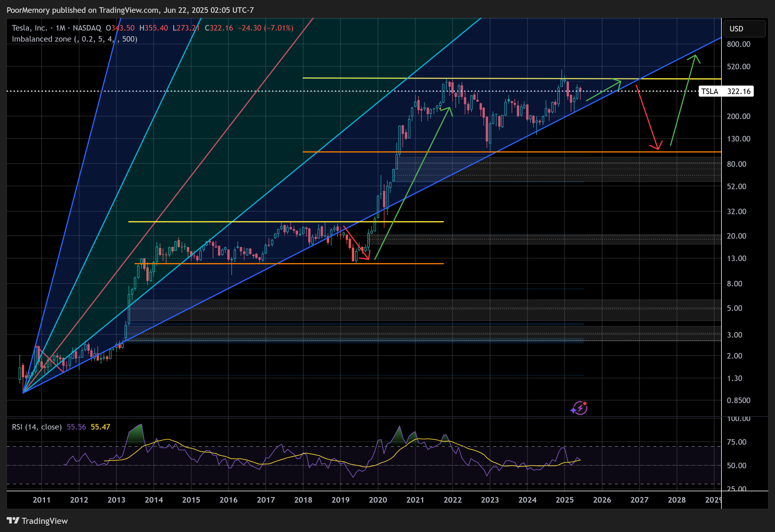Click the 2025 time axis label

[565, 500]
